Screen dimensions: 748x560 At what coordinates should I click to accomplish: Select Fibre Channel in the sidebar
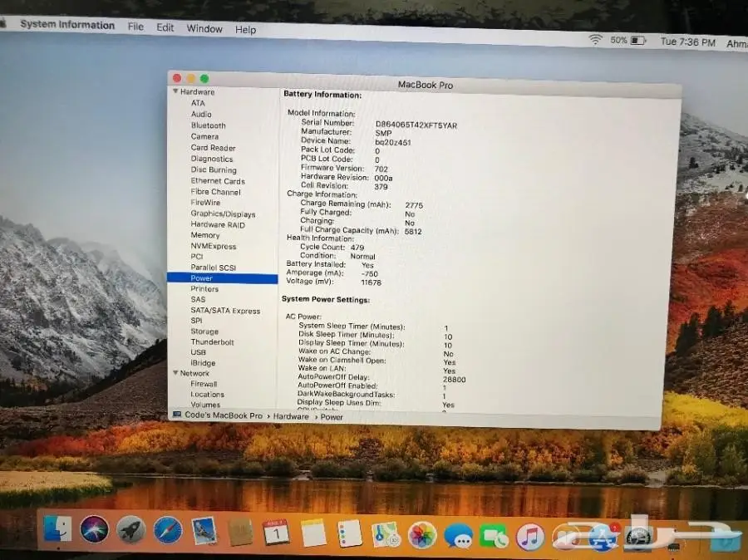click(215, 192)
